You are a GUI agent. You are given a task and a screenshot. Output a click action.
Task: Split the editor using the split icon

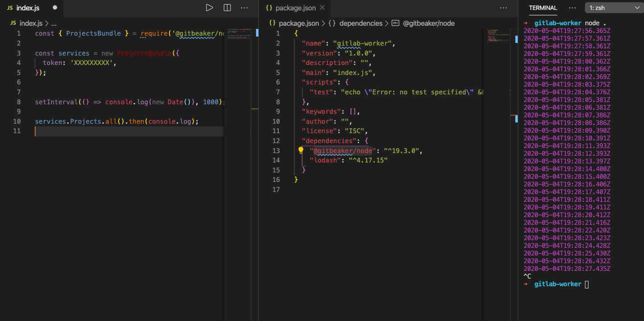coord(227,7)
